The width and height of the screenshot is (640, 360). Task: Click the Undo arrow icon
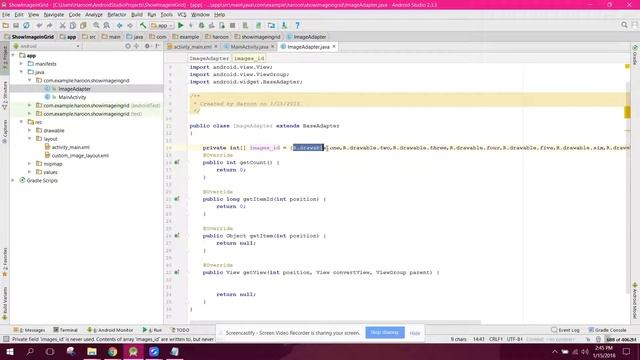39,25
